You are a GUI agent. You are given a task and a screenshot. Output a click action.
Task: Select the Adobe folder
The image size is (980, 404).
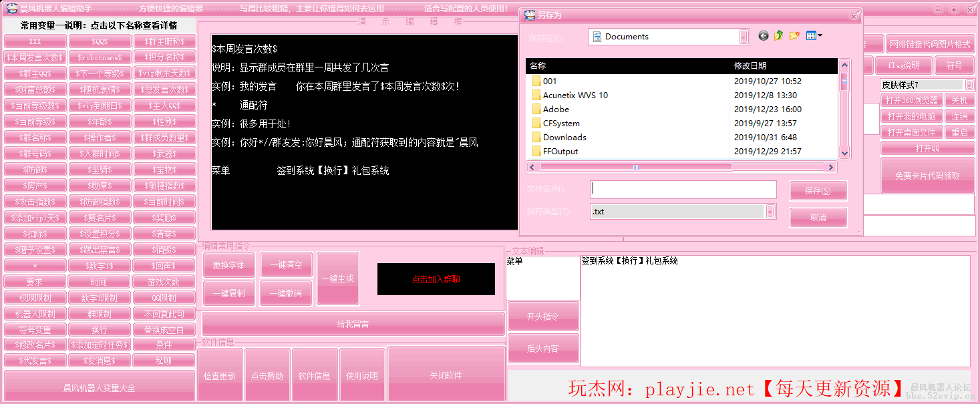point(556,110)
